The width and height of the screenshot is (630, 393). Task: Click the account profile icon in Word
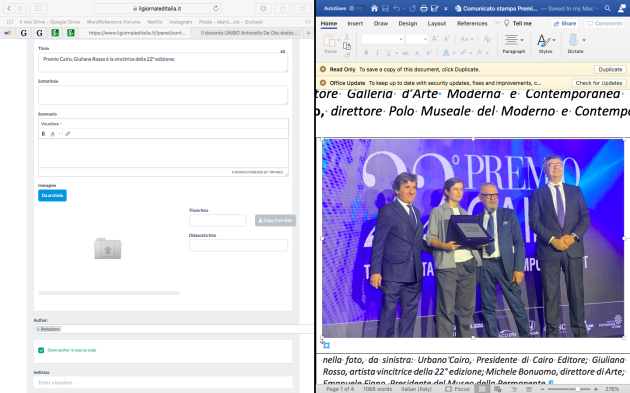point(621,8)
